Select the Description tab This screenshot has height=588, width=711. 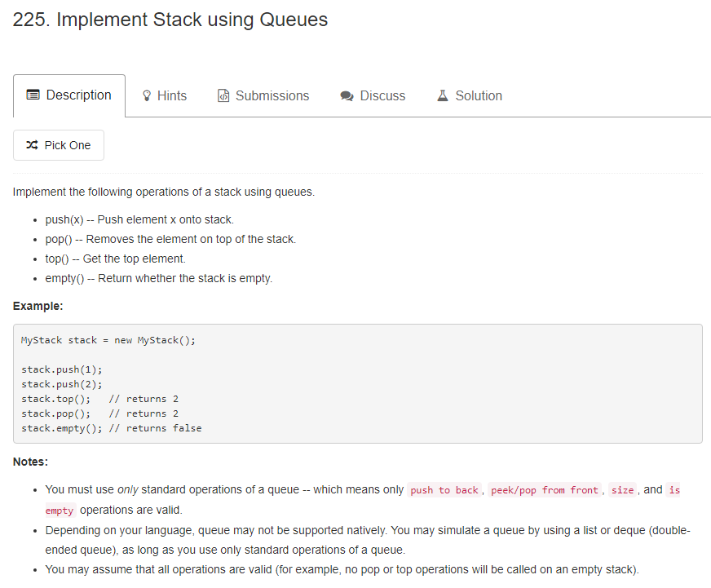pyautogui.click(x=68, y=95)
